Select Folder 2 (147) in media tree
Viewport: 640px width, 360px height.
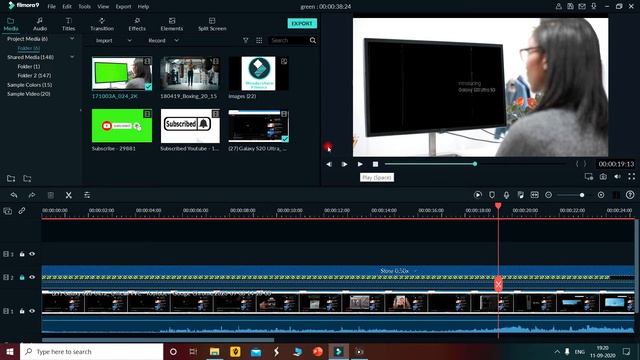coord(34,76)
